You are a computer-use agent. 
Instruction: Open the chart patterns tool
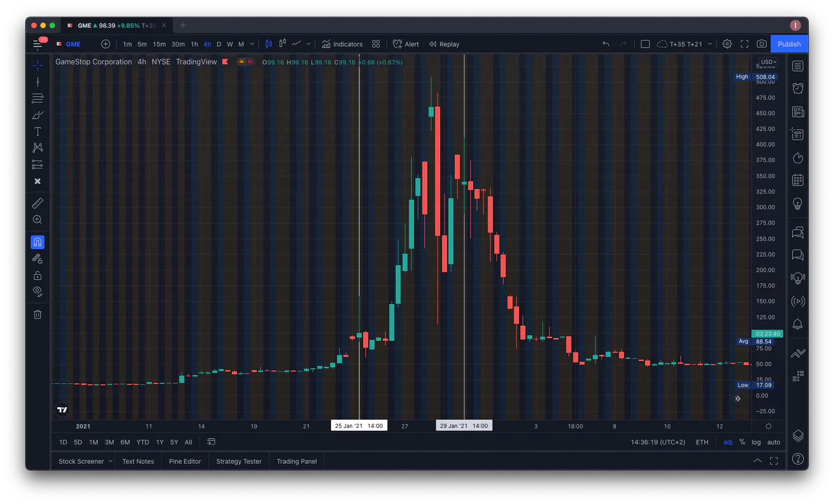[x=37, y=148]
